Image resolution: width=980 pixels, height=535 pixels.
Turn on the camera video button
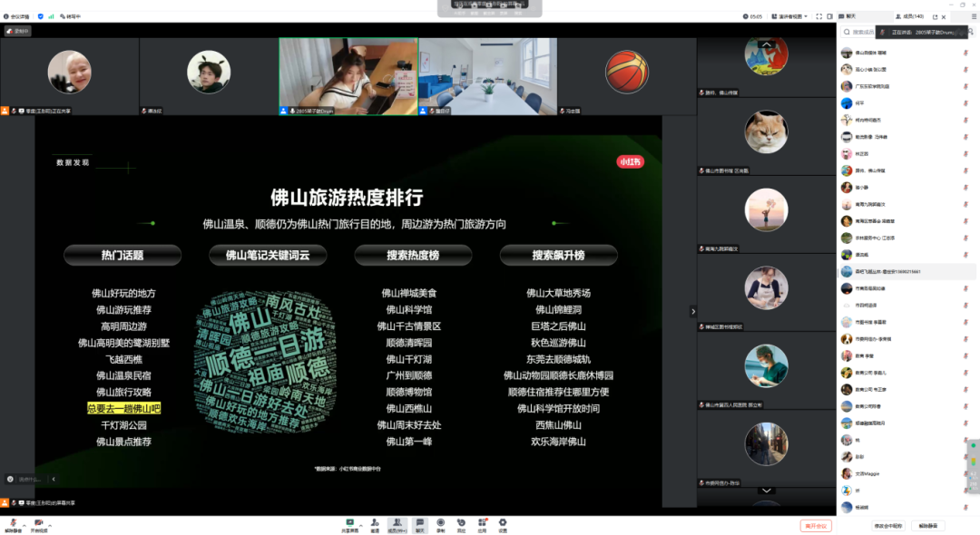[x=39, y=526]
